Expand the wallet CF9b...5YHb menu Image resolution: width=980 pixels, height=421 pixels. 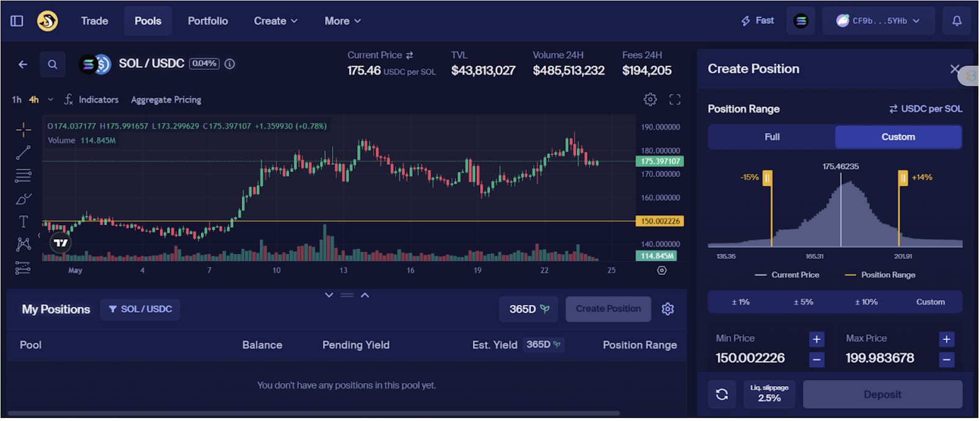pyautogui.click(x=878, y=21)
